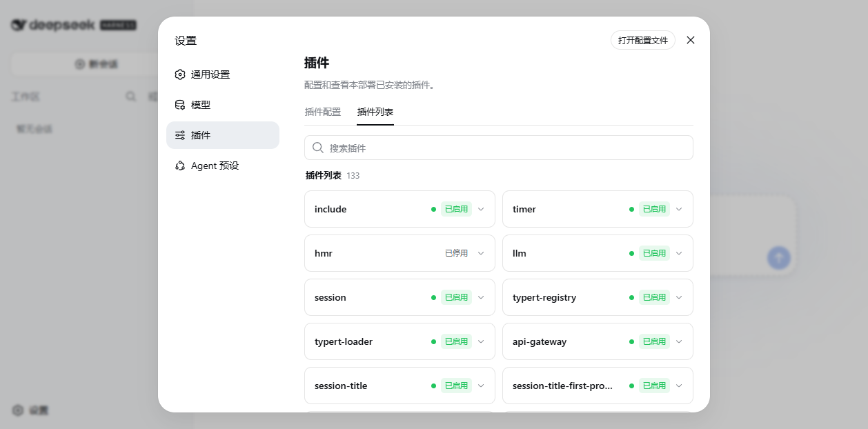Click the gear icon beside 通用设置
868x429 pixels.
[180, 74]
